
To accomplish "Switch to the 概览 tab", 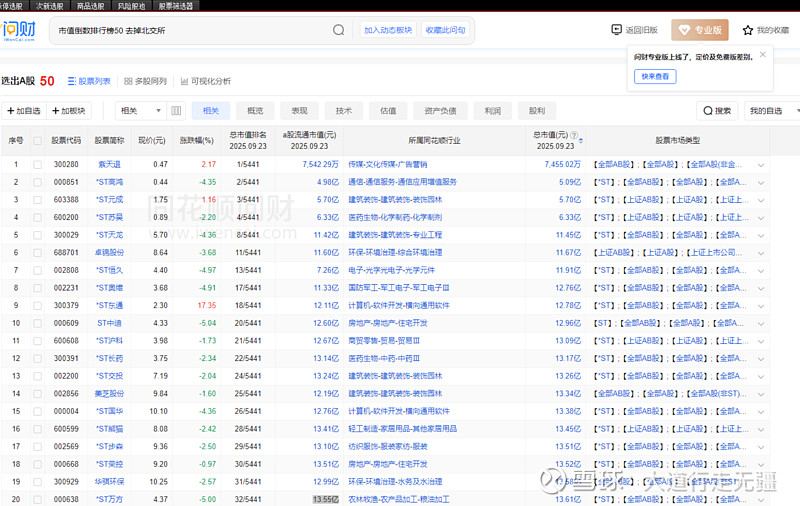I will tap(255, 111).
